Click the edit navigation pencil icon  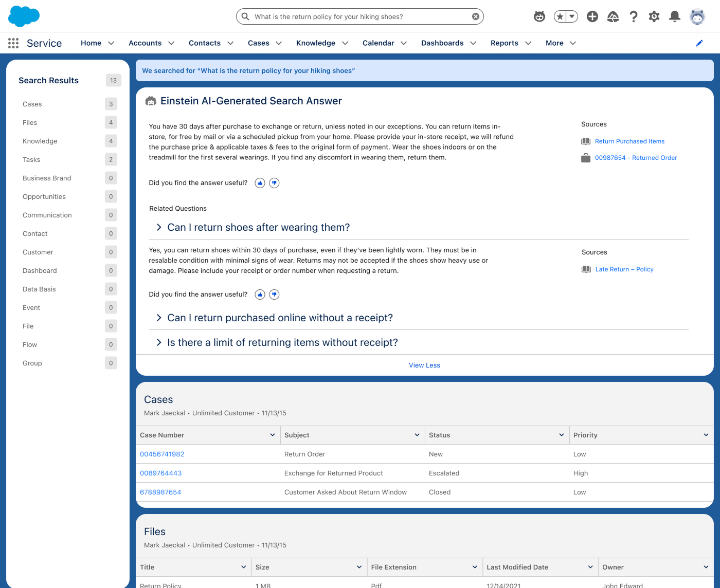[x=699, y=43]
